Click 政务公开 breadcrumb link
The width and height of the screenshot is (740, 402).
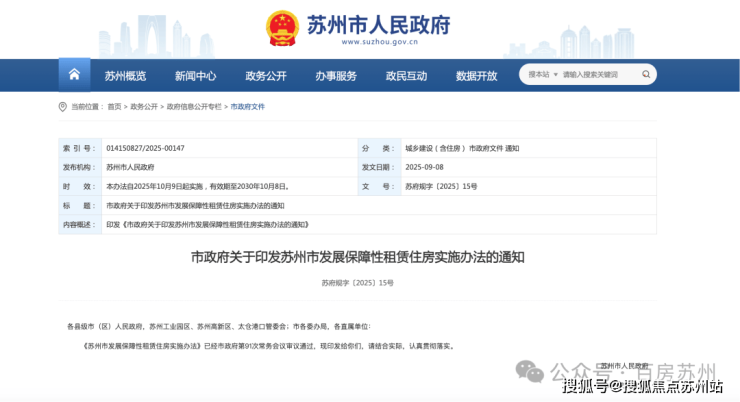(x=144, y=106)
